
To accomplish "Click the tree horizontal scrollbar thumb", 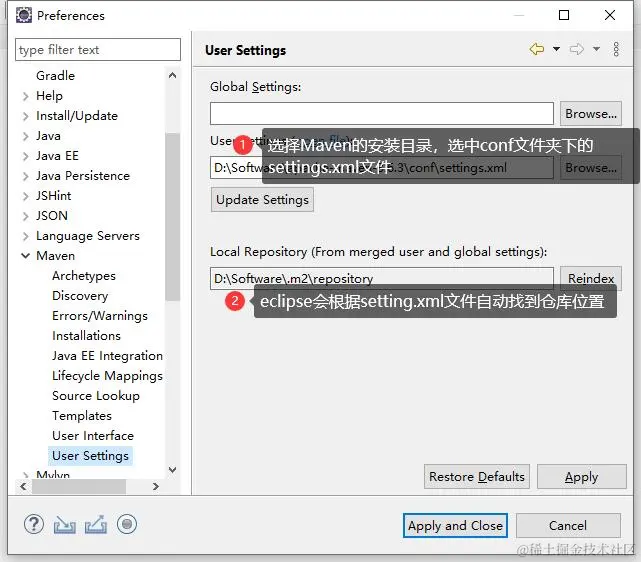I will point(79,486).
